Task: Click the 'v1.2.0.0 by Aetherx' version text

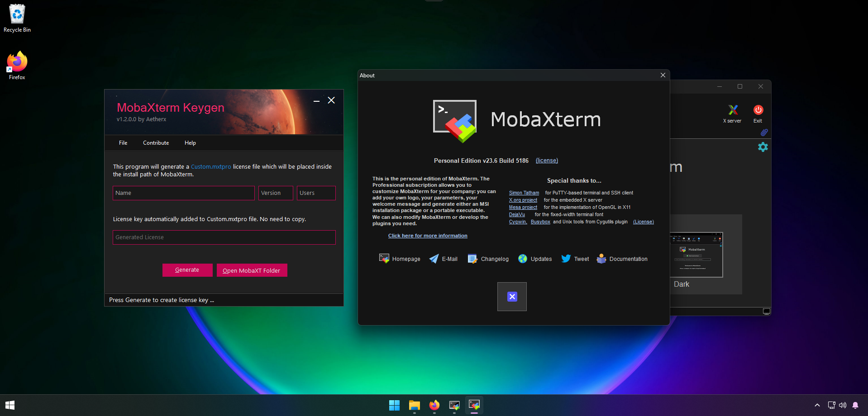Action: [141, 119]
